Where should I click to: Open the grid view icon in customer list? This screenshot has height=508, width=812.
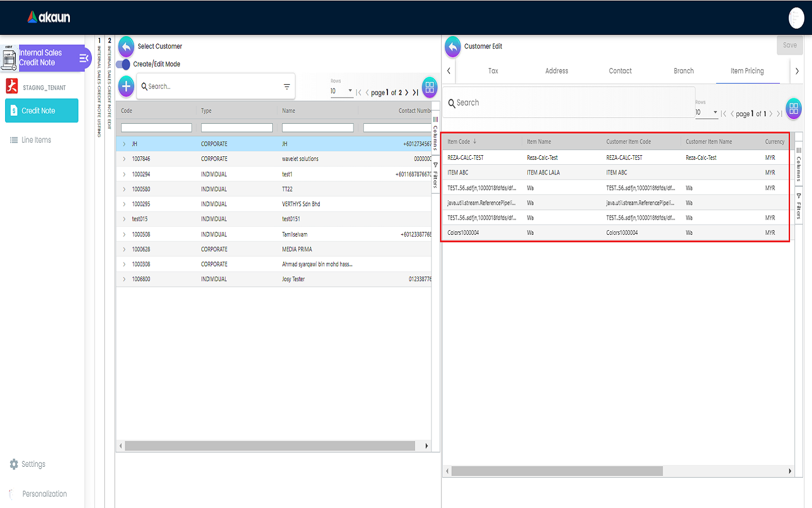pos(430,87)
